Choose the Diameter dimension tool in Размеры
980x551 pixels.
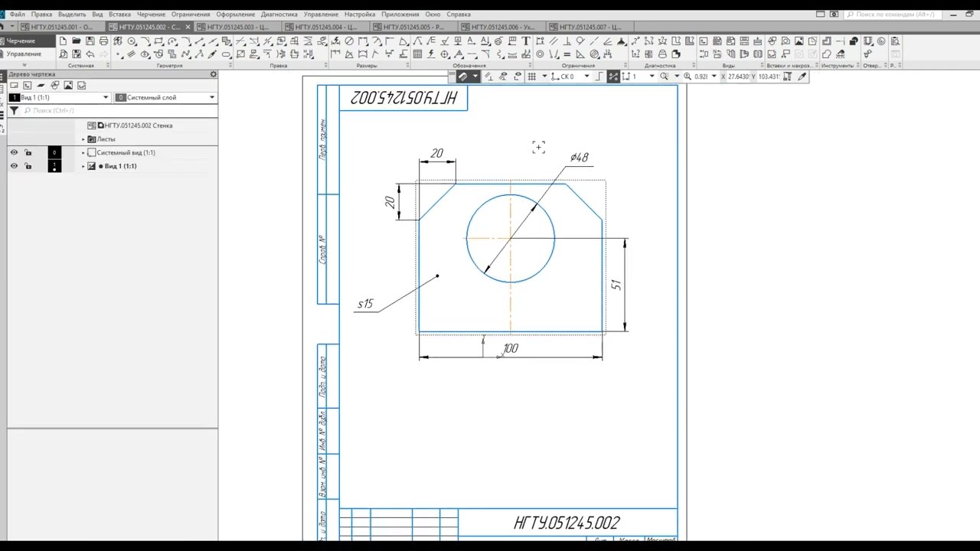click(349, 41)
